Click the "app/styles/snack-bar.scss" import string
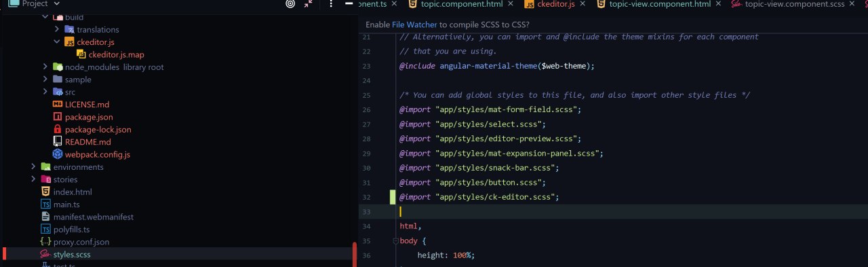This screenshot has height=267, width=868. coord(495,168)
